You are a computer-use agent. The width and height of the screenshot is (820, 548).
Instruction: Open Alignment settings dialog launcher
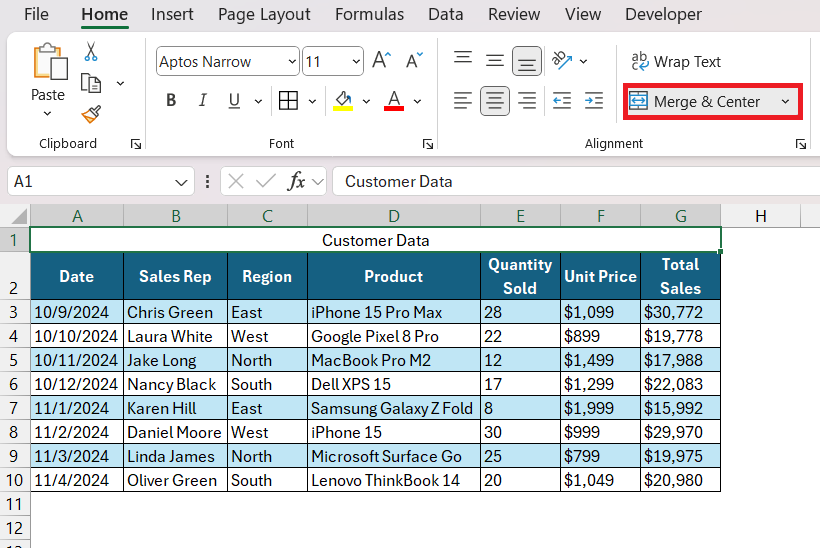point(801,144)
